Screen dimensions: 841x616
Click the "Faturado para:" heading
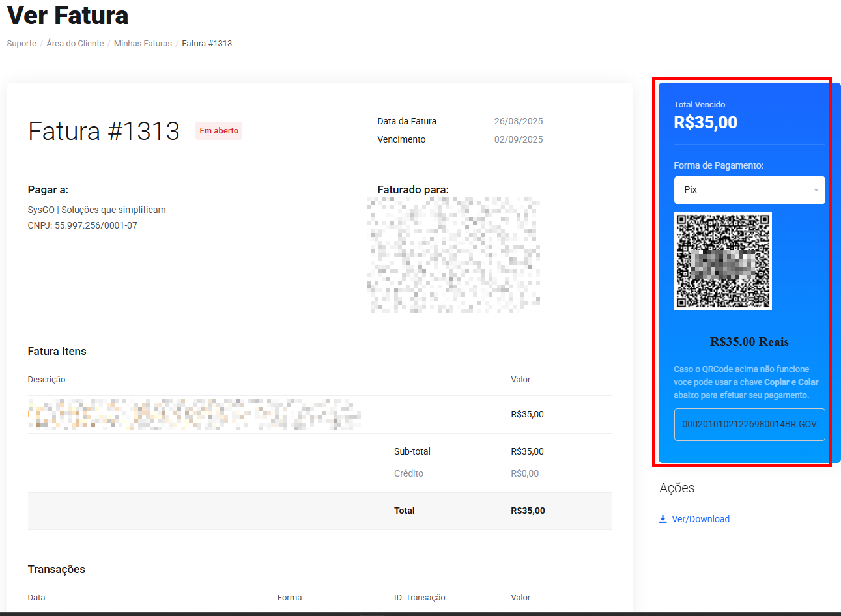413,189
